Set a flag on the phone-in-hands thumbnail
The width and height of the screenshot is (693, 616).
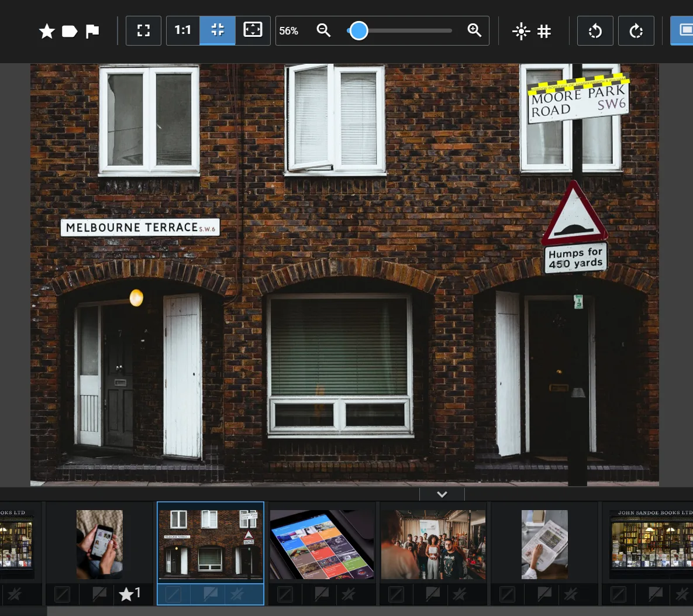click(99, 594)
